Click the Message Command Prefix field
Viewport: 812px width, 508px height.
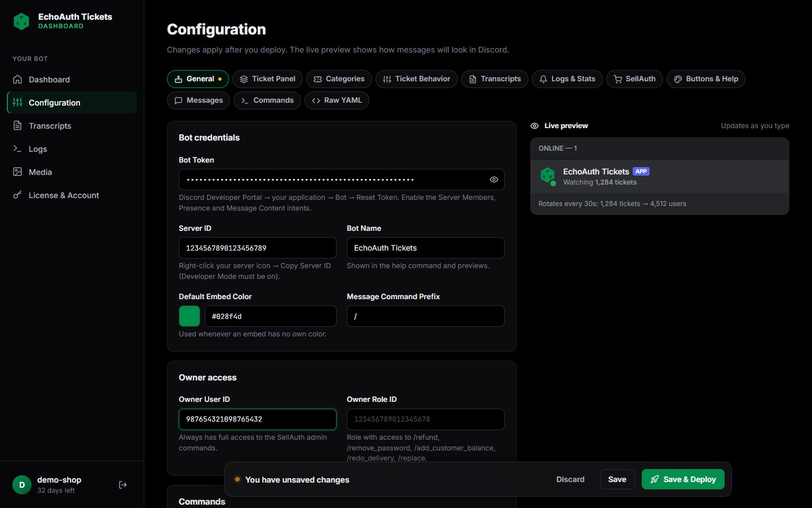(426, 316)
